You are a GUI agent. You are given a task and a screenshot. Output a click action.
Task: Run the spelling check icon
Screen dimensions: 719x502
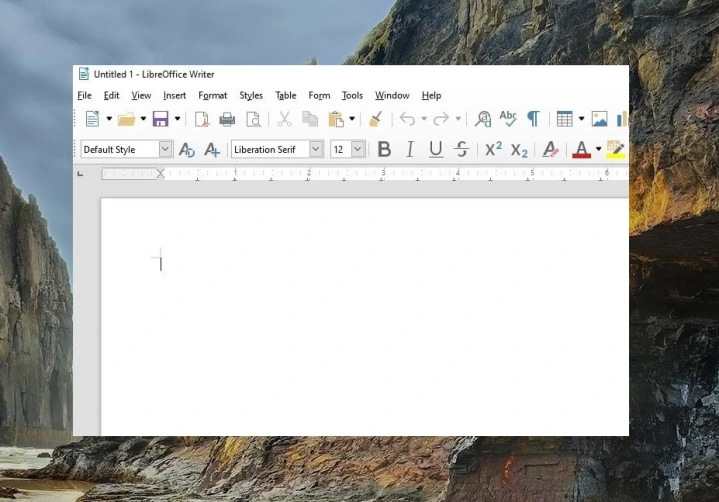click(x=508, y=119)
